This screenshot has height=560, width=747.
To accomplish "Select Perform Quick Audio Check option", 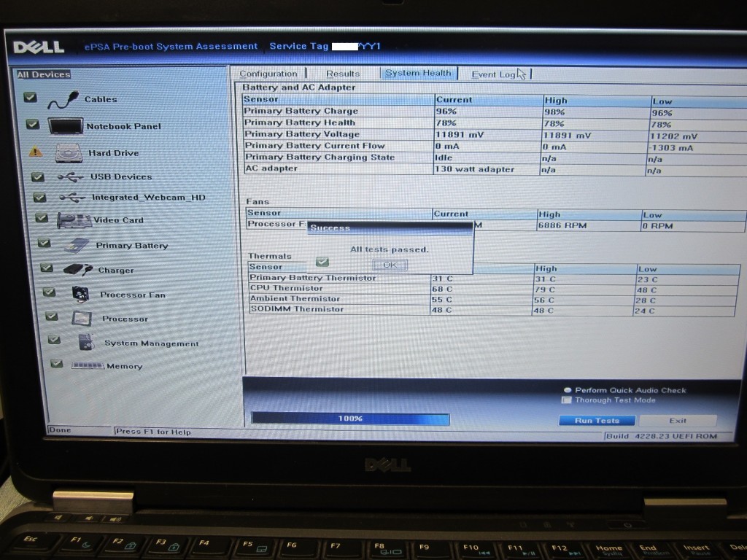I will [568, 390].
